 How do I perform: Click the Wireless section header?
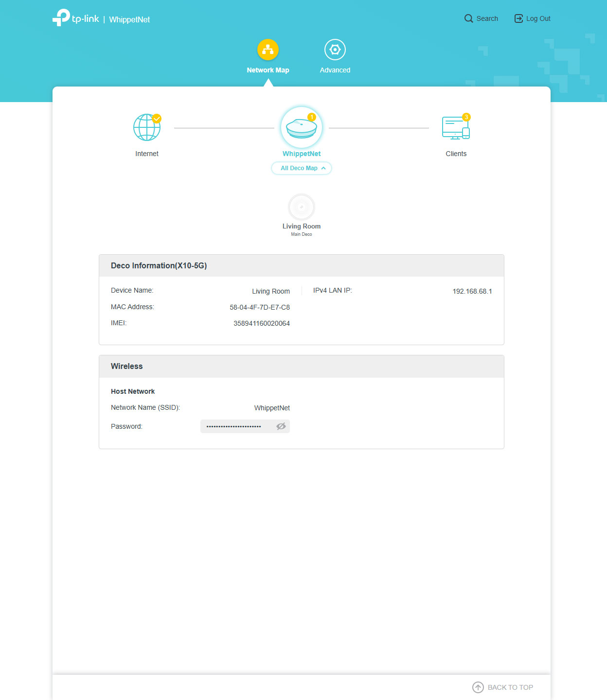coord(302,367)
